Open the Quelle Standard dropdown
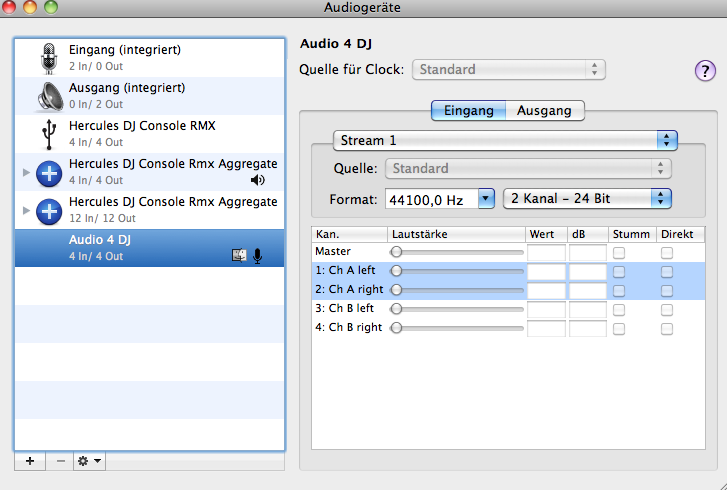 pos(528,168)
